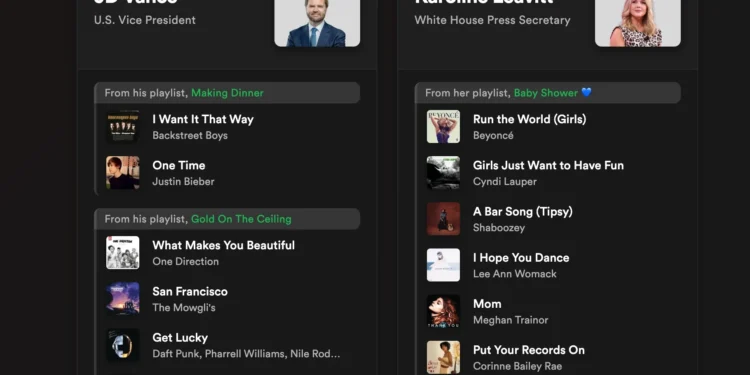The image size is (750, 375).
Task: Click the One Direction artist name
Action: pos(185,262)
